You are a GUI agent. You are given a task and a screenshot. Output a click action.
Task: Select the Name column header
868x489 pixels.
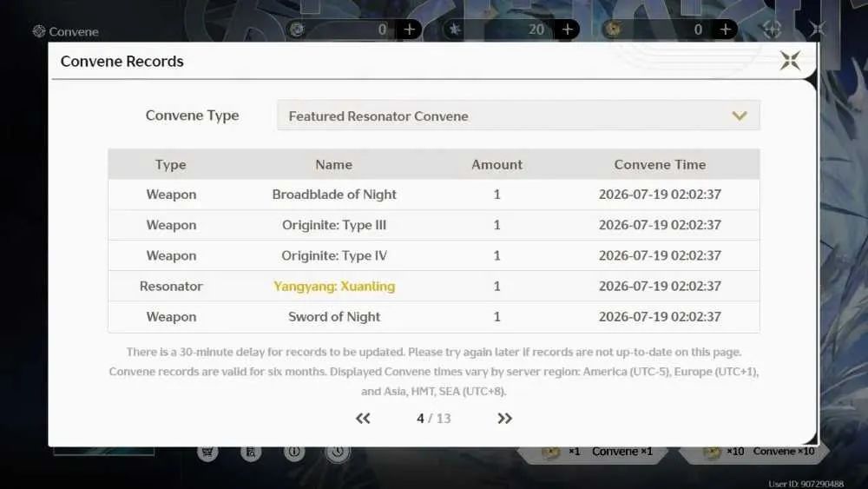(x=334, y=164)
